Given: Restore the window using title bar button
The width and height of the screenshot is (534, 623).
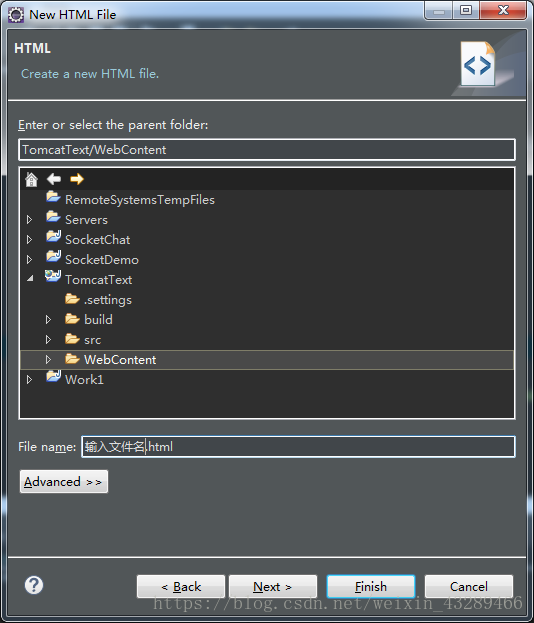Looking at the screenshot, I should pyautogui.click(x=466, y=10).
